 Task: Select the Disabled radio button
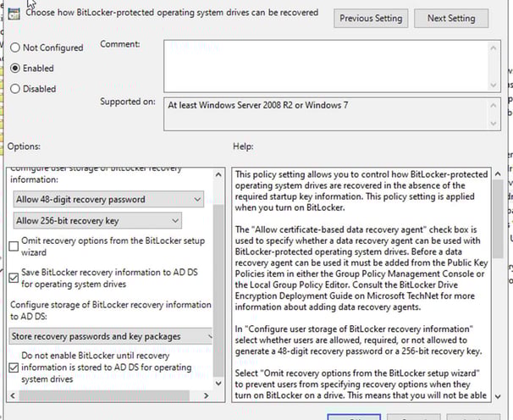pos(15,89)
